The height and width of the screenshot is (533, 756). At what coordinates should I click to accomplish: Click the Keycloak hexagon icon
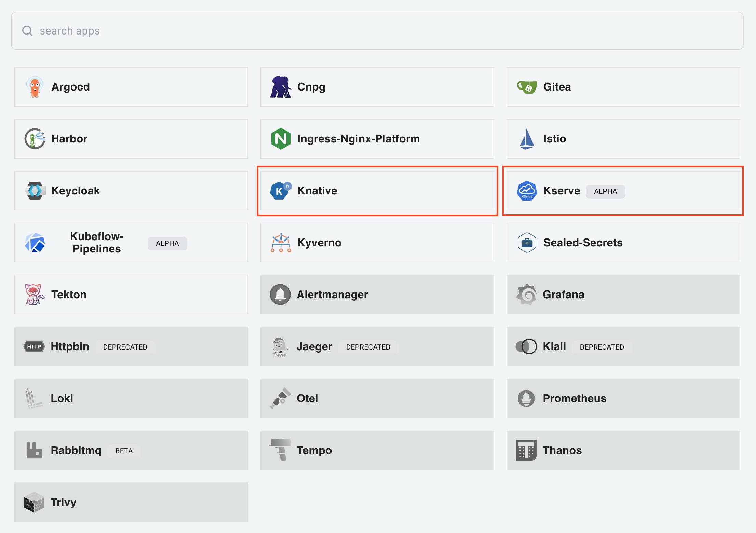click(35, 190)
